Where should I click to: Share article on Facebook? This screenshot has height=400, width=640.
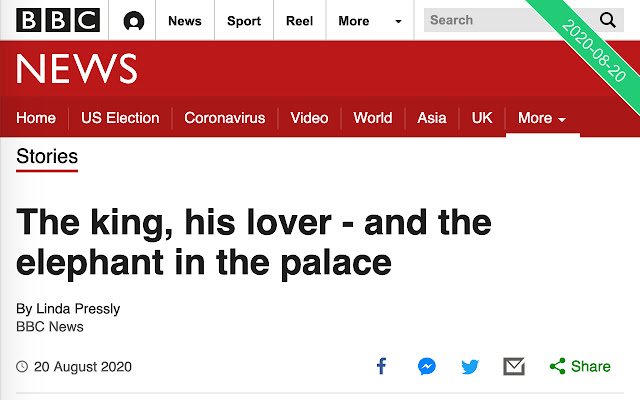[x=381, y=366]
